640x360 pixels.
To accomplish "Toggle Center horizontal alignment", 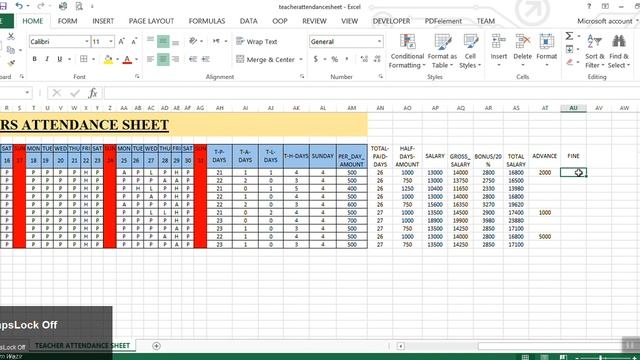I will click(163, 59).
